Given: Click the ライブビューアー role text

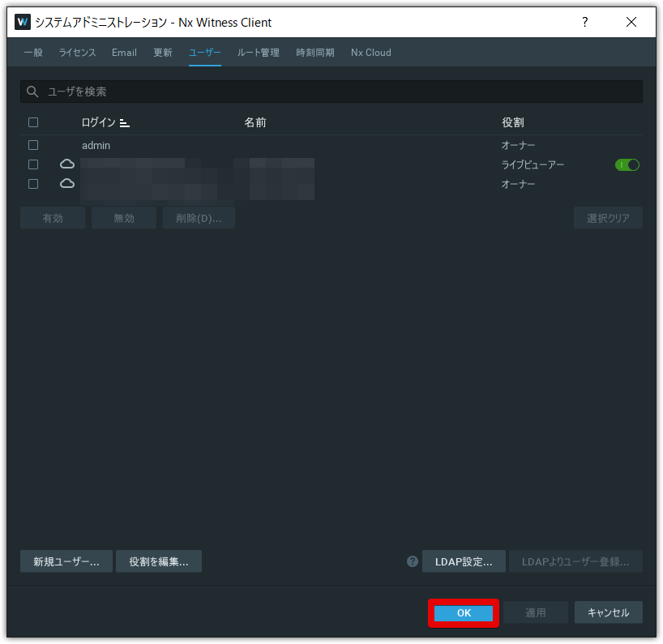Looking at the screenshot, I should click(533, 164).
